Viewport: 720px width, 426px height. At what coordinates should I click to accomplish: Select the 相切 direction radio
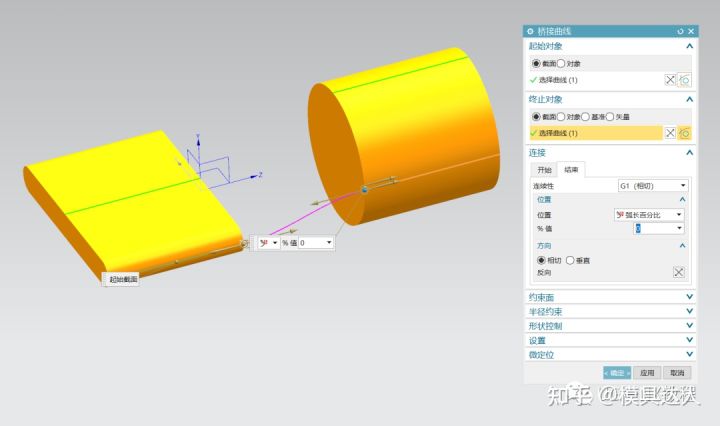tap(541, 260)
